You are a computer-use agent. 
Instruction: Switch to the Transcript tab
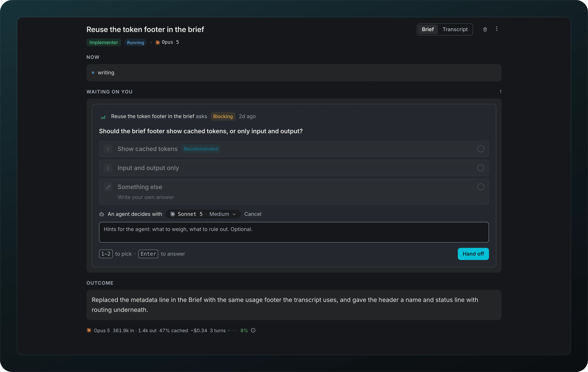click(455, 29)
